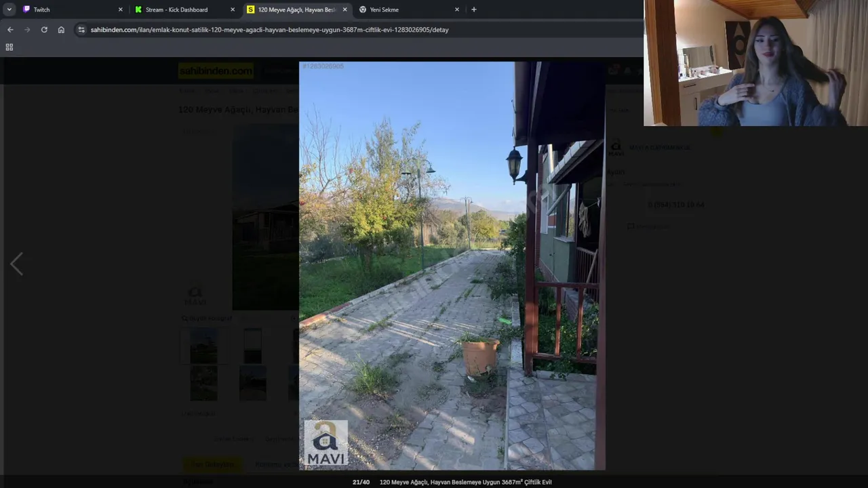Click the sahibinden.com URL address bar
Viewport: 868px width, 488px height.
click(x=269, y=30)
